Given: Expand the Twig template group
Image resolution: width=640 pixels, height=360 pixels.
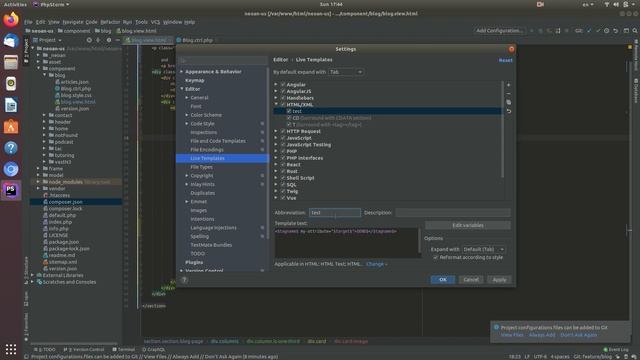Looking at the screenshot, I should 276,191.
